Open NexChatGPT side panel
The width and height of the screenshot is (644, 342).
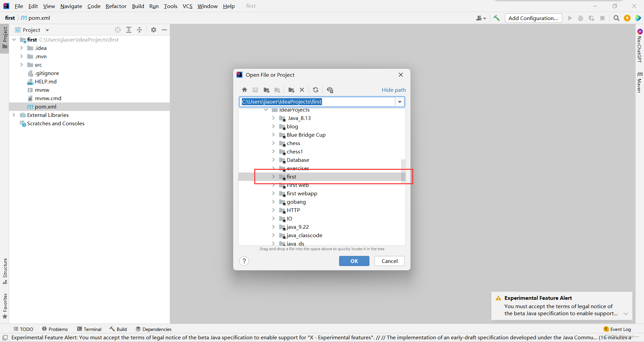[x=640, y=46]
